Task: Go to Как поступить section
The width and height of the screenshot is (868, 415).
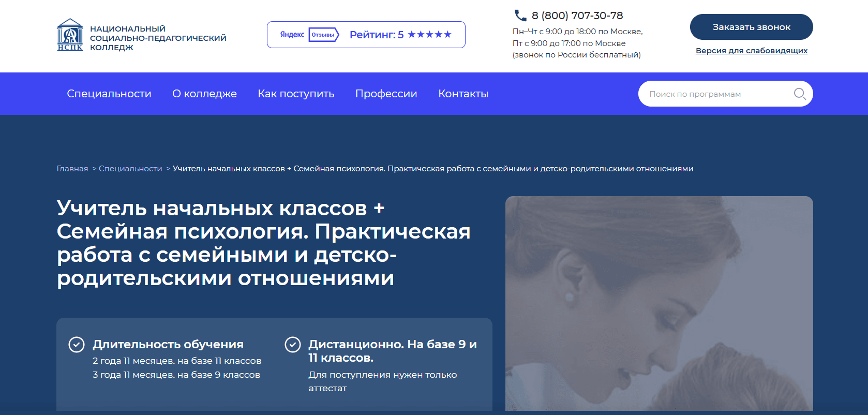Action: [296, 94]
